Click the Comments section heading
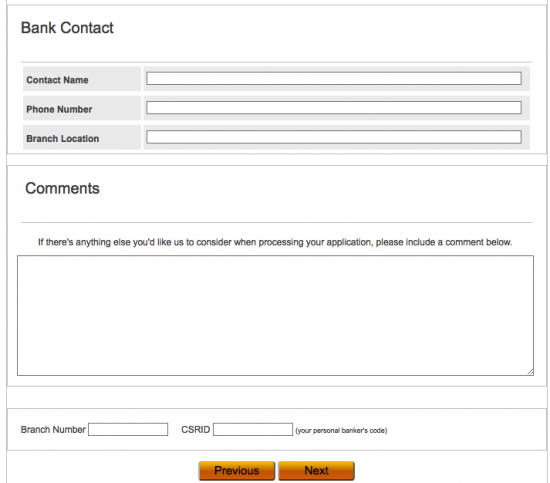Image resolution: width=550 pixels, height=483 pixels. 62,188
